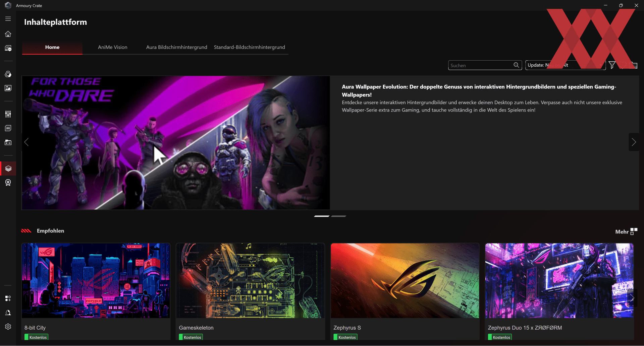Open the Mehr grid icon
644x346 pixels.
(634, 231)
